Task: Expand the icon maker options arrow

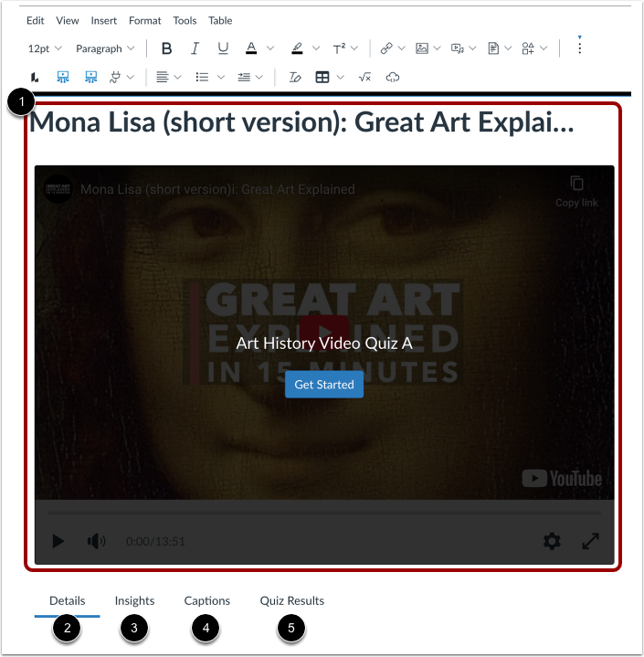Action: coord(544,48)
